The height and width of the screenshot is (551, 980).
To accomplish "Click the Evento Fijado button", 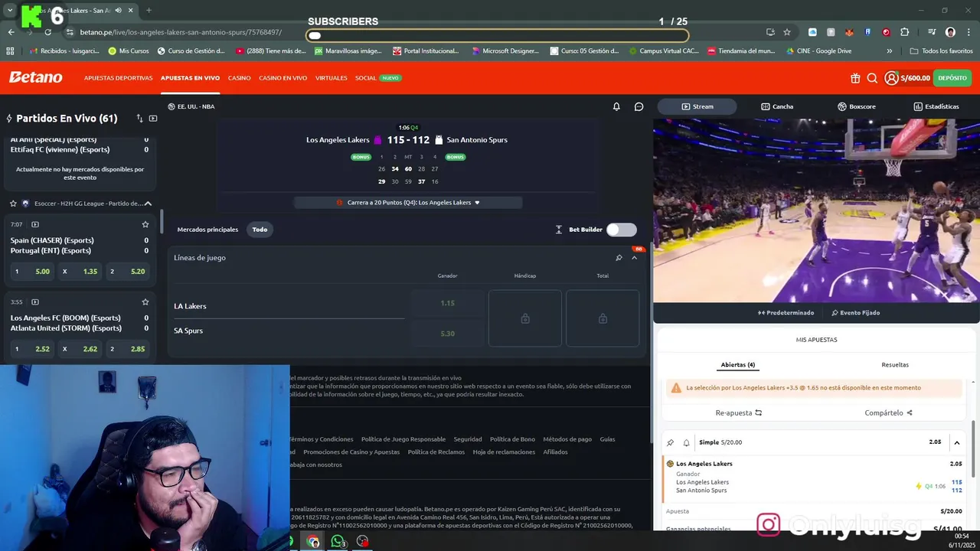I will [855, 312].
